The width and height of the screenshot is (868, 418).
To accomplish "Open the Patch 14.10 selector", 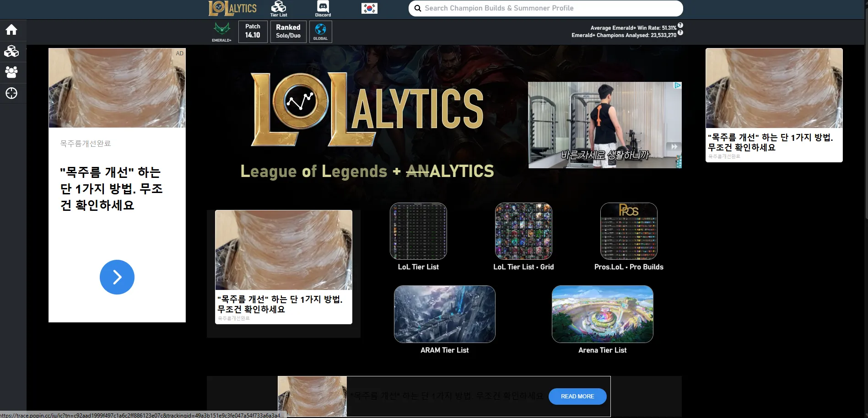I will click(x=253, y=32).
